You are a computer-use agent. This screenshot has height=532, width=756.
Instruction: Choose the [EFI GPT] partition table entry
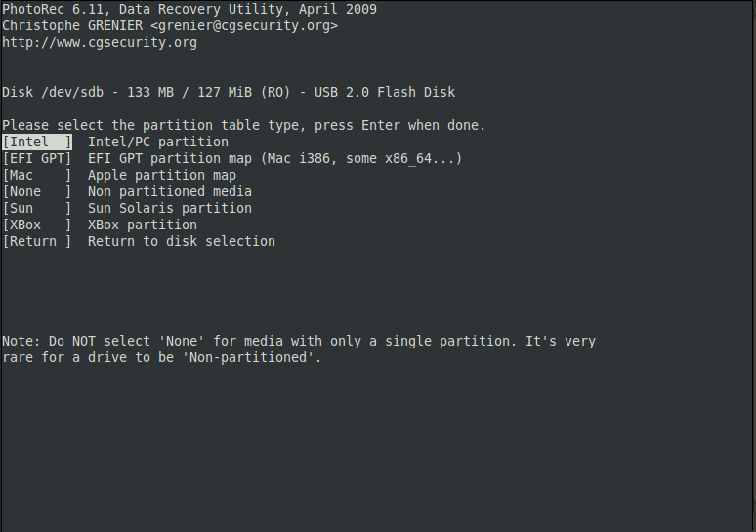[37, 158]
